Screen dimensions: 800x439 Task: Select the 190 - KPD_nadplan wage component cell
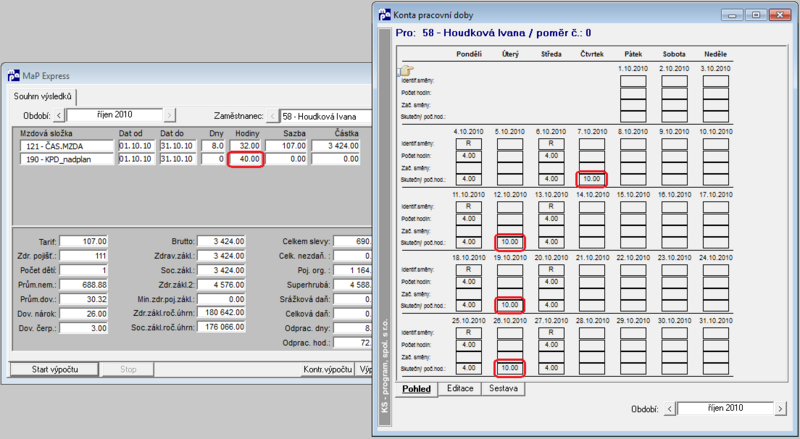pos(67,159)
